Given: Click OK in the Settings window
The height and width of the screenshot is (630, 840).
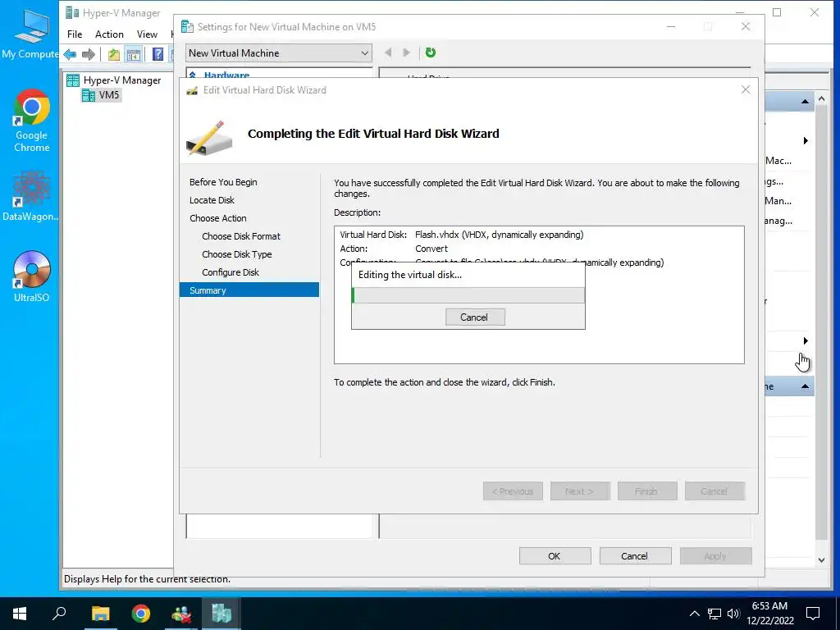Looking at the screenshot, I should coord(555,556).
